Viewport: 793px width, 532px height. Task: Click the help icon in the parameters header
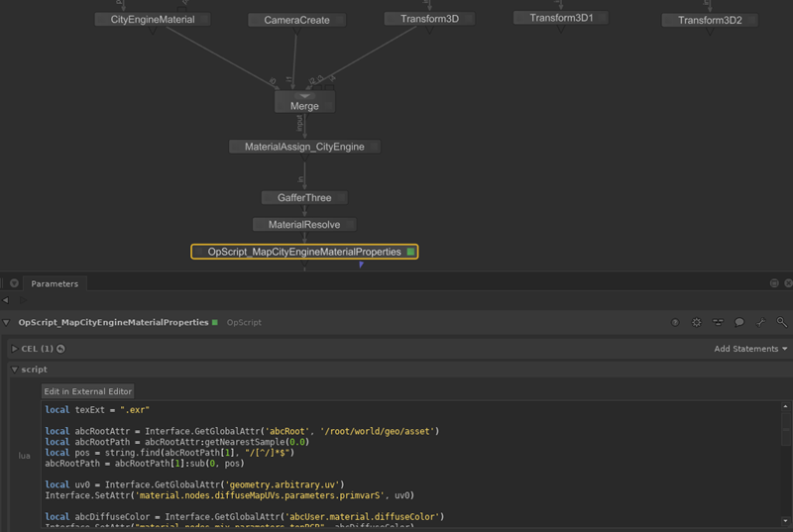pyautogui.click(x=675, y=322)
